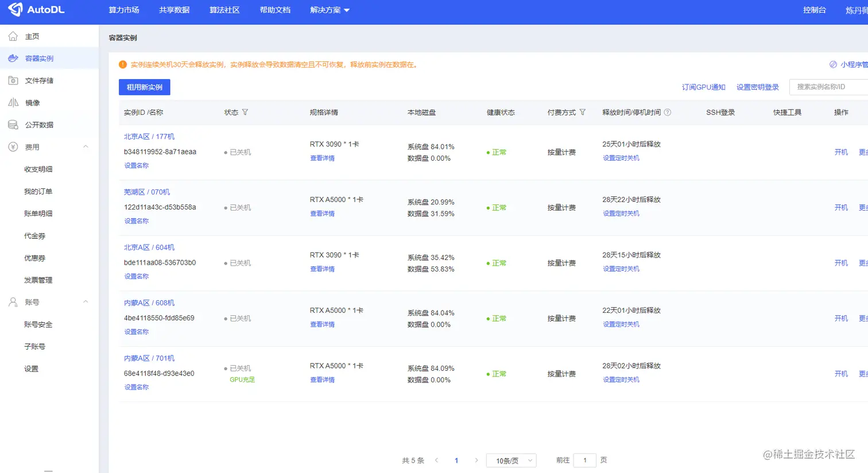Open 帮助文档 in top navigation
This screenshot has width=868, height=473.
pos(275,10)
